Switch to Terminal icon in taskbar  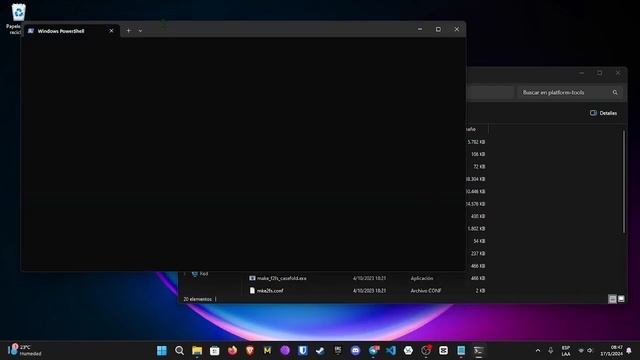(x=478, y=351)
